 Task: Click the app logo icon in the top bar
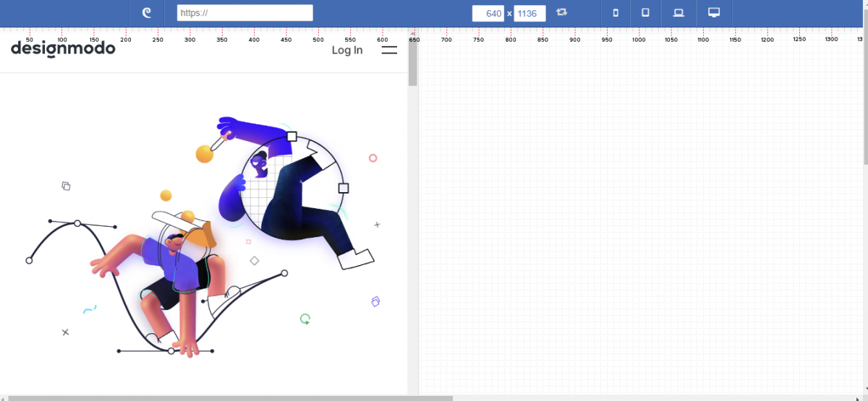[147, 13]
